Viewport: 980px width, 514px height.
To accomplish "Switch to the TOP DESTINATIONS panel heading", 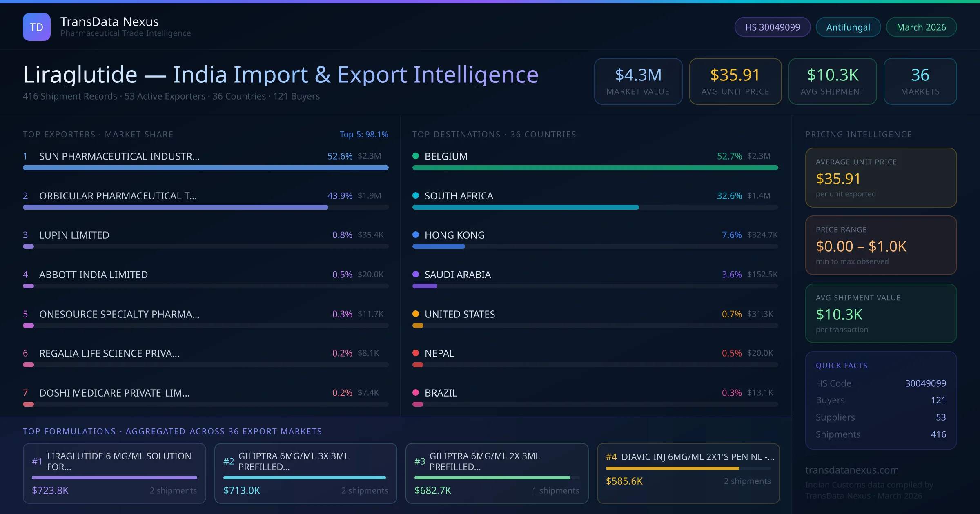I will coord(494,134).
